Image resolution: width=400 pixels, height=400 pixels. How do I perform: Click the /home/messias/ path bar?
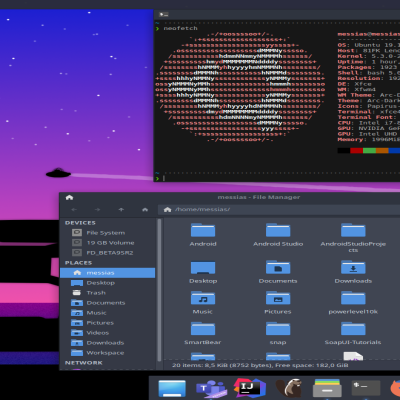[279, 210]
